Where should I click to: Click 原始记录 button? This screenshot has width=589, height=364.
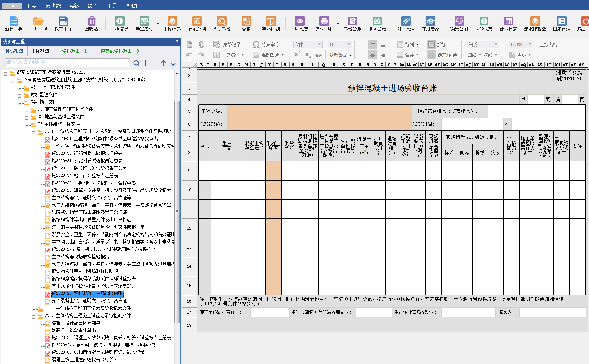(227, 45)
